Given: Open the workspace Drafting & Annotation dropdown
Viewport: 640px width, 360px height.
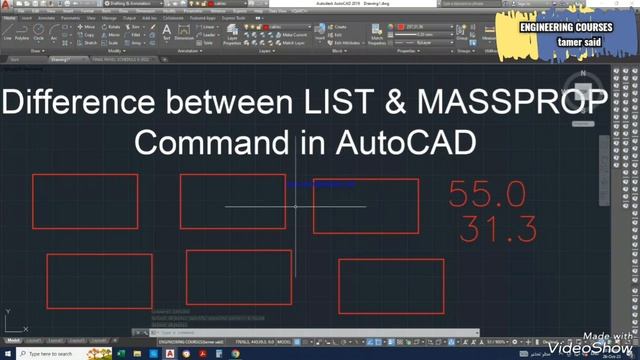Looking at the screenshot, I should [x=133, y=4].
